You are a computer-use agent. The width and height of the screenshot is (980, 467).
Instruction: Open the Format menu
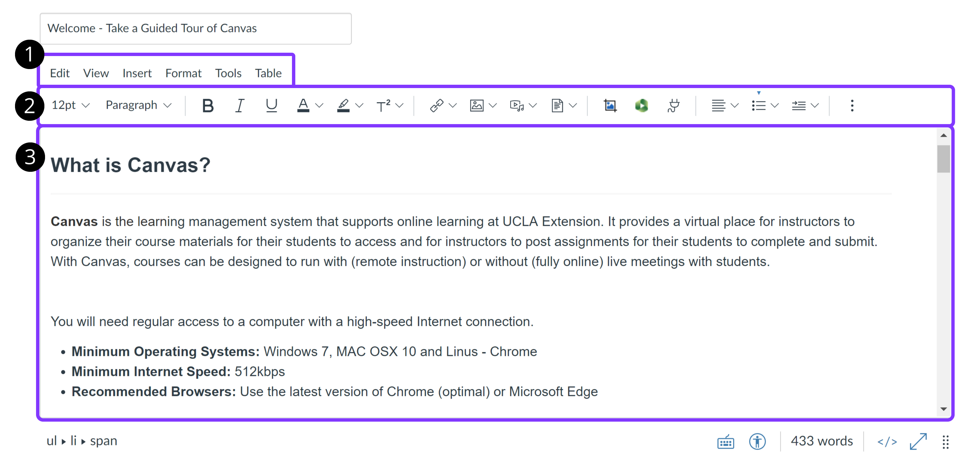tap(184, 73)
